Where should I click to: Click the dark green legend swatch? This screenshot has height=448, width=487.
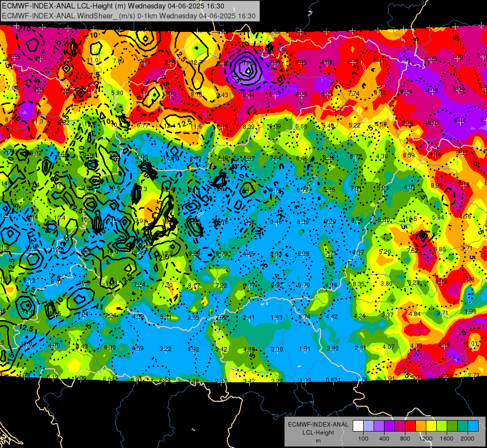pos(452,426)
